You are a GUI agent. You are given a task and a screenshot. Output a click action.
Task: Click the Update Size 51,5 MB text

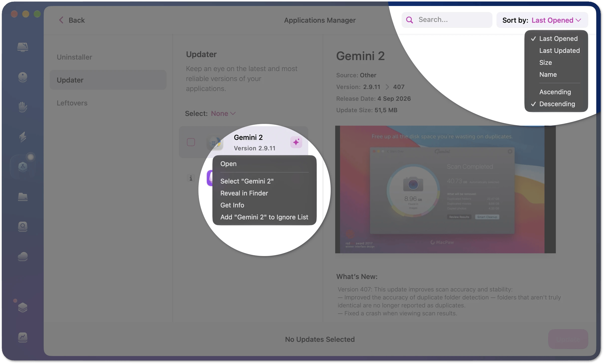[367, 110]
